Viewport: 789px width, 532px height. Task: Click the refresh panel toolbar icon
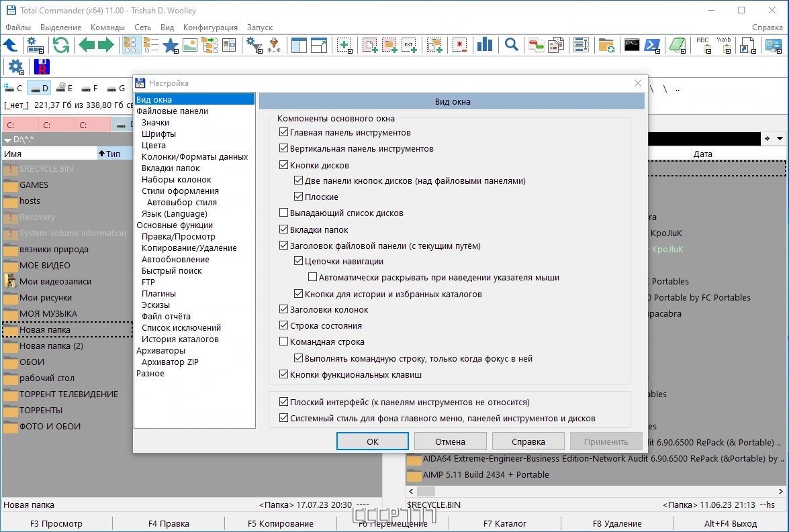(x=61, y=45)
